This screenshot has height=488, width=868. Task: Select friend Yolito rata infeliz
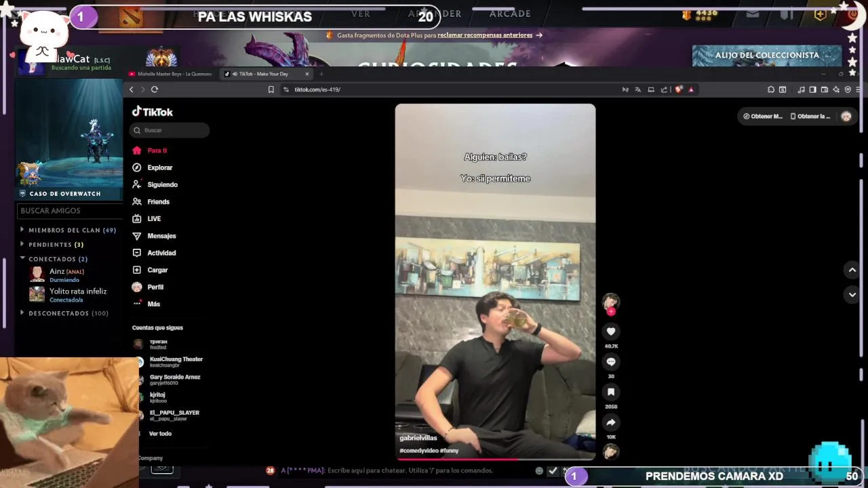click(68, 295)
